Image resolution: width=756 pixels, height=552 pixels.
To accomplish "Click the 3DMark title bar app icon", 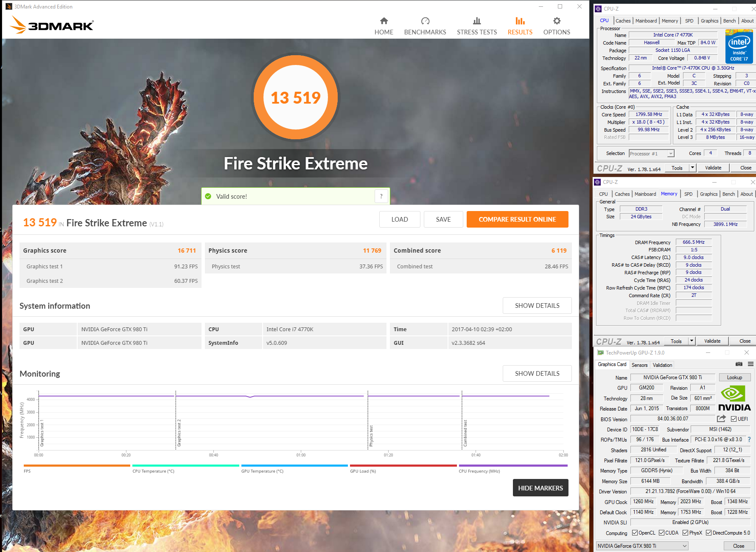I will [9, 6].
